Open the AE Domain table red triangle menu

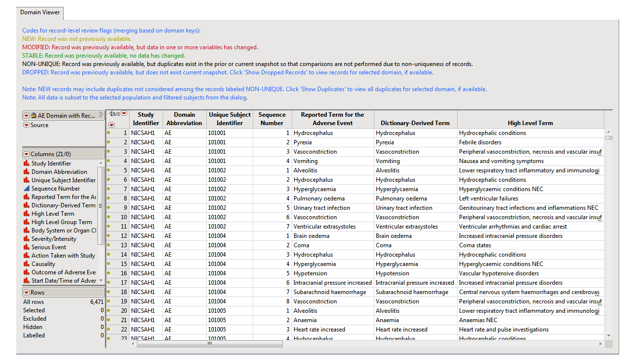pyautogui.click(x=27, y=116)
